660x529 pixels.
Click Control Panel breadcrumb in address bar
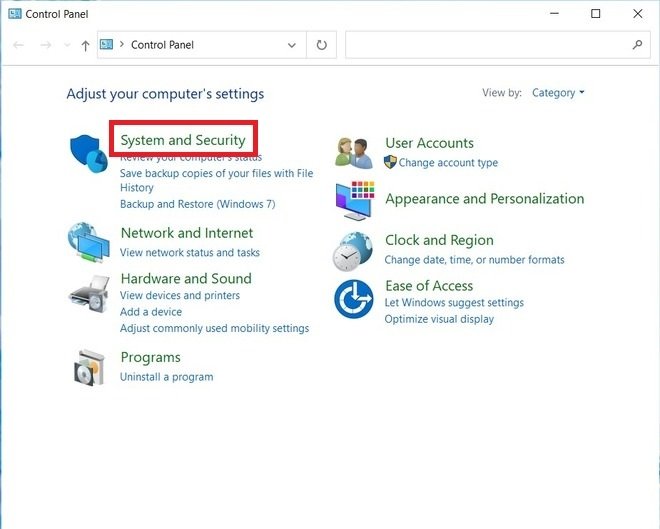(x=162, y=45)
